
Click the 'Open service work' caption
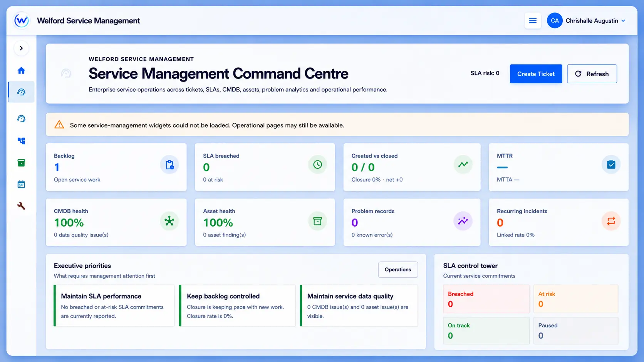click(77, 180)
